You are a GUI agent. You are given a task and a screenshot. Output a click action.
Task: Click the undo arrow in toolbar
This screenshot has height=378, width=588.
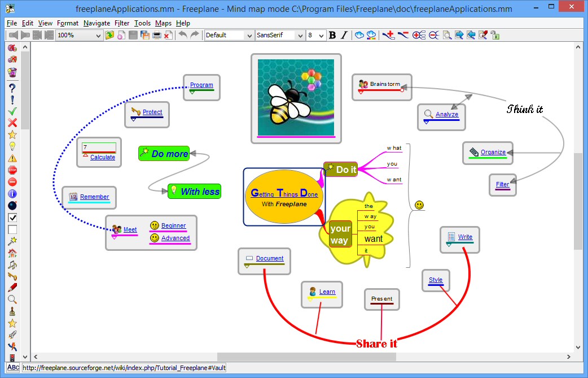coord(182,35)
